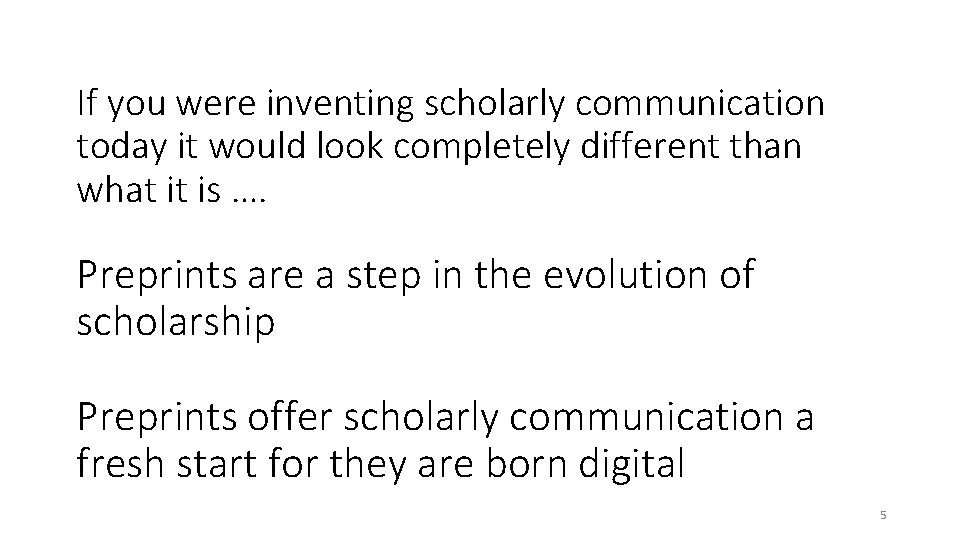
Task: Click the 'Preprints are a step' heading line
Action: coord(415,275)
